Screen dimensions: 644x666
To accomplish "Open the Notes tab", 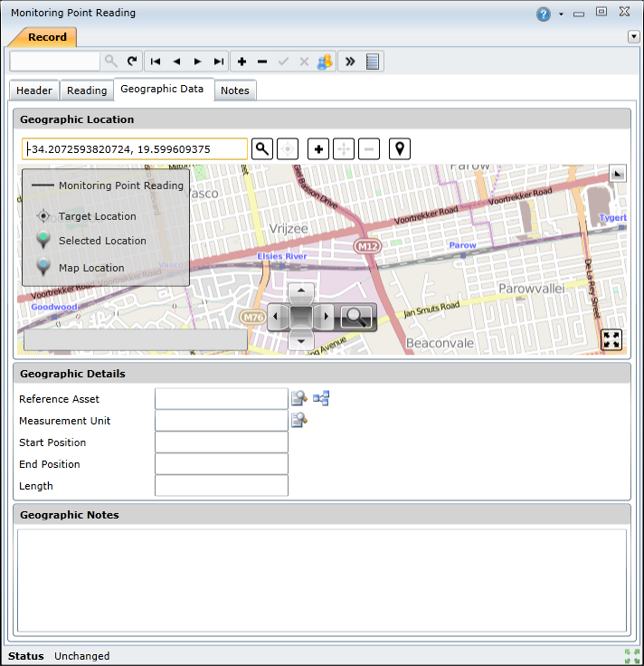I will (235, 90).
